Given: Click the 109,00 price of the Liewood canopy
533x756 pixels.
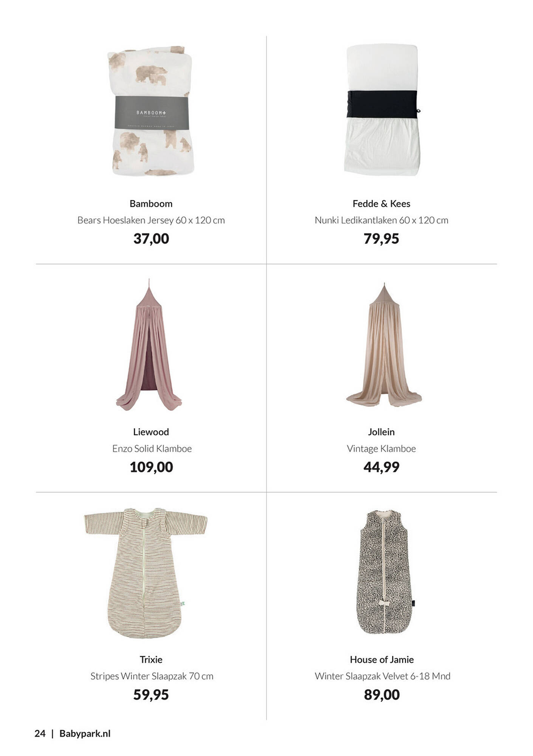Looking at the screenshot, I should (151, 467).
